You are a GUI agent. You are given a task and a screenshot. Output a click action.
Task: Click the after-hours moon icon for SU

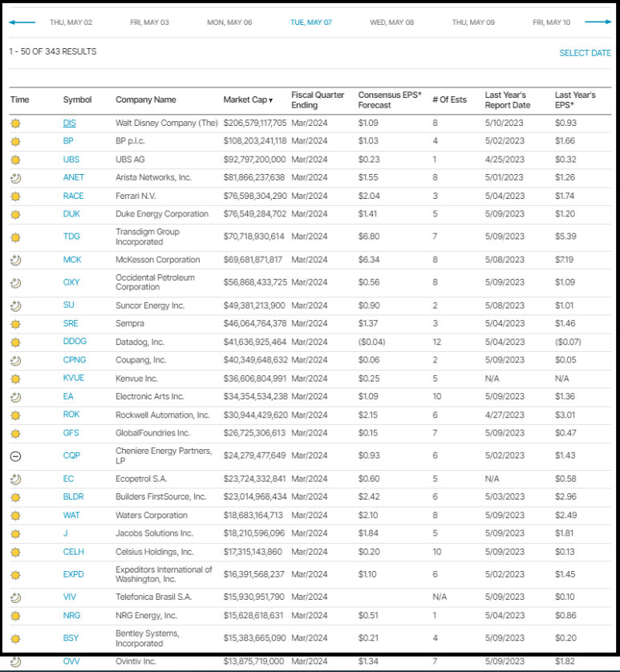pyautogui.click(x=15, y=306)
